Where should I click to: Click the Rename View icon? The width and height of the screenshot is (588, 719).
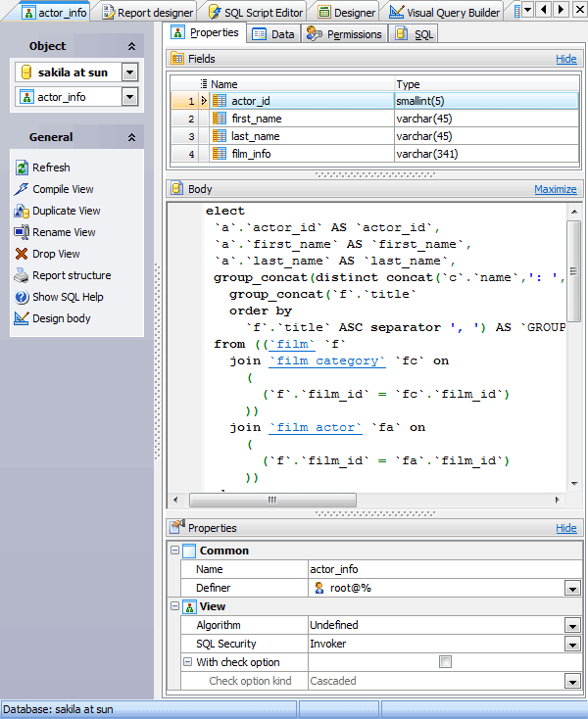pyautogui.click(x=23, y=232)
